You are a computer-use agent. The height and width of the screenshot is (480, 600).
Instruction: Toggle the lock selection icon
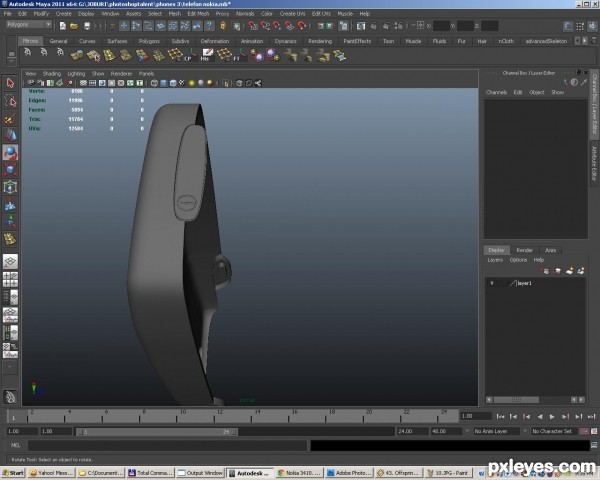tap(223, 26)
